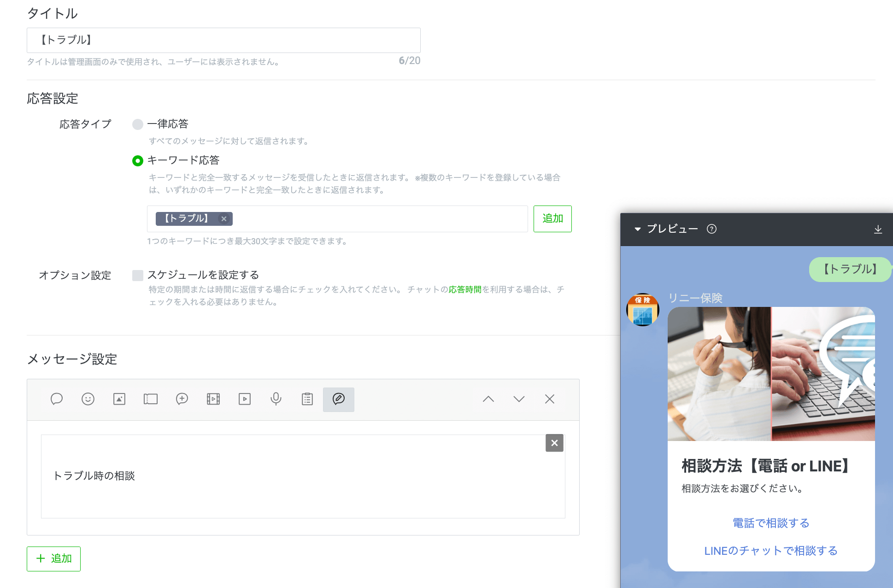Move message block down with chevron
Image resolution: width=893 pixels, height=588 pixels.
click(519, 399)
